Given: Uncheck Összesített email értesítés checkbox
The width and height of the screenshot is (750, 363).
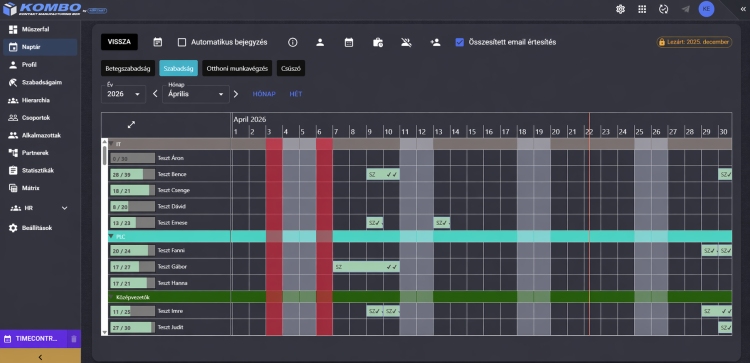Looking at the screenshot, I should coord(460,42).
